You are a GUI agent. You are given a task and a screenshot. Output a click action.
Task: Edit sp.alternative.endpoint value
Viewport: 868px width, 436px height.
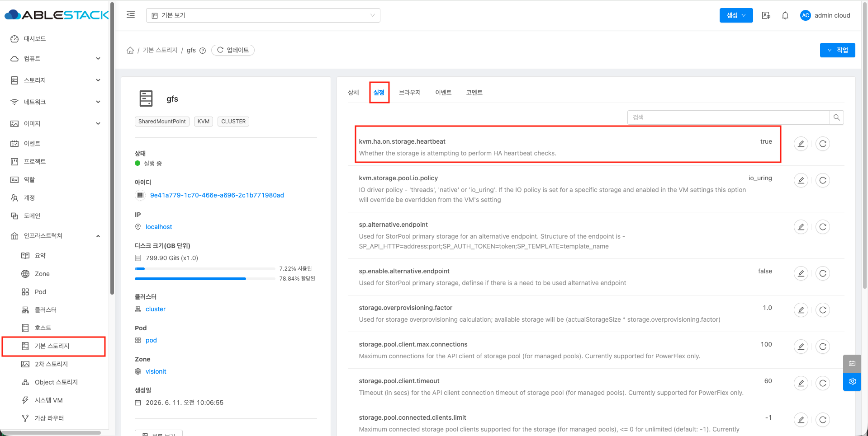point(801,227)
